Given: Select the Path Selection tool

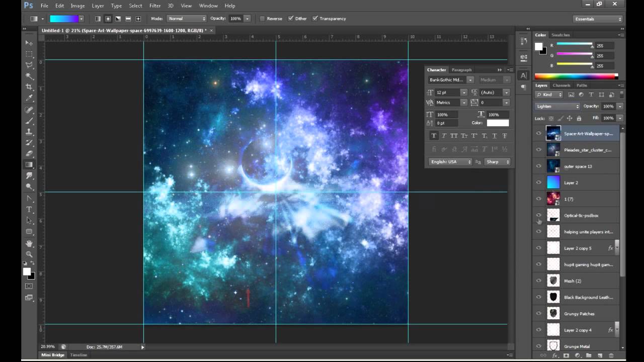Looking at the screenshot, I should pos(29,221).
